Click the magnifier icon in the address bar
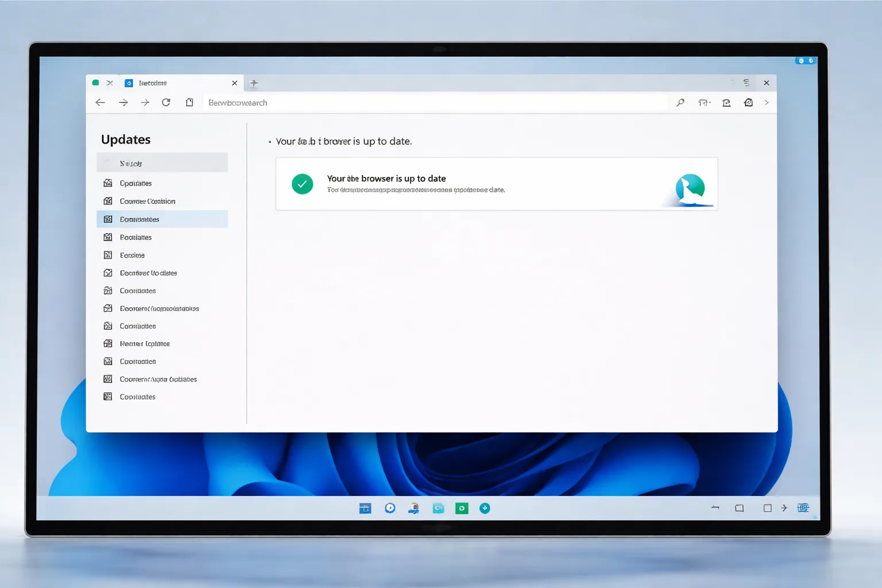The image size is (882, 588). click(680, 103)
